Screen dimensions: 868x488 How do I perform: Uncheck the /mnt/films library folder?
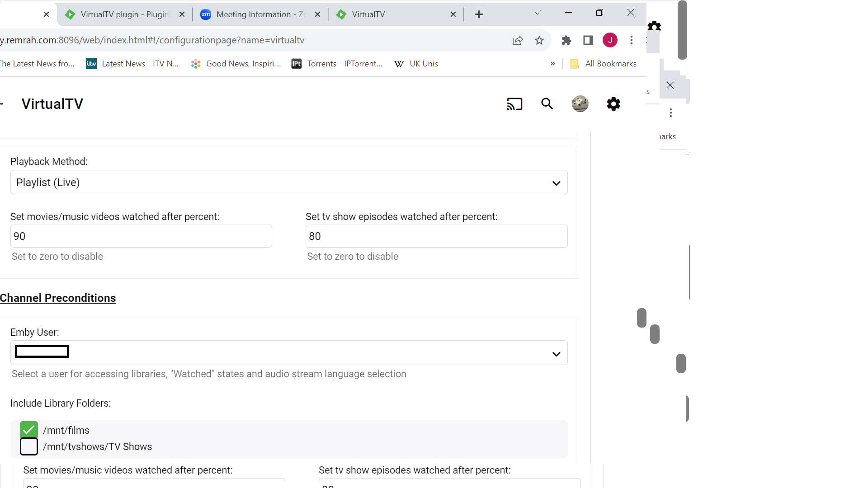tap(29, 430)
